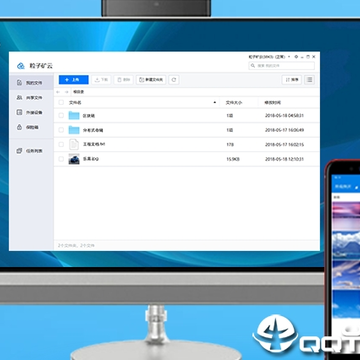
Task: Click the file search input field
Action: [281, 66]
